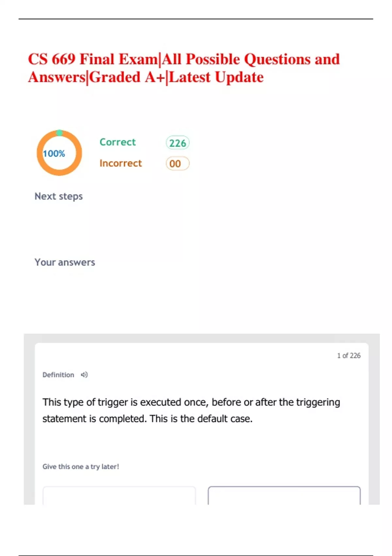Click the green dot atop the progress ring
This screenshot has height=556, width=392.
(x=59, y=132)
